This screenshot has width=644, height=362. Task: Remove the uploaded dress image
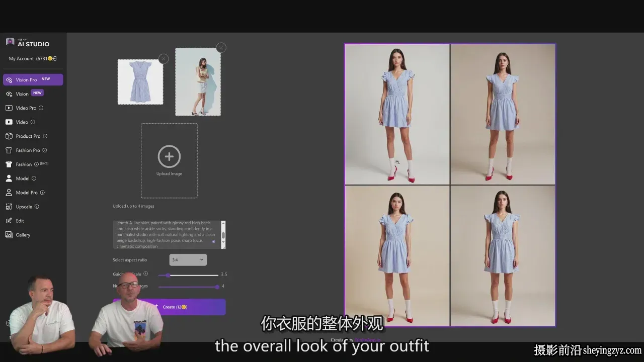(163, 59)
